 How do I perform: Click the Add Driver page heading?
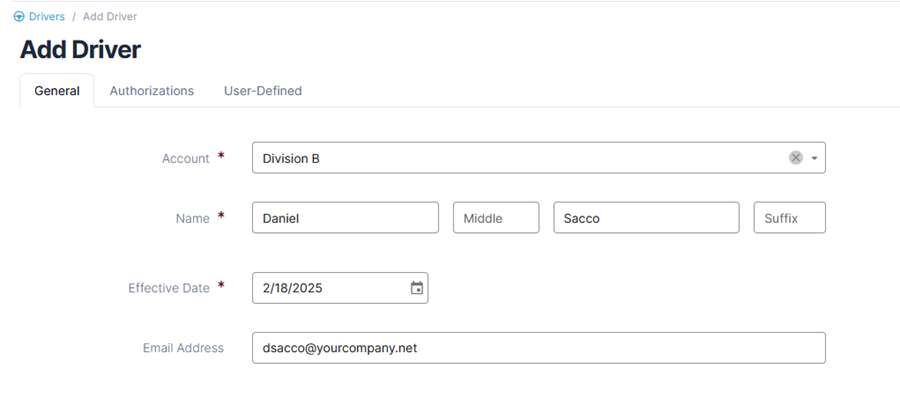(80, 50)
